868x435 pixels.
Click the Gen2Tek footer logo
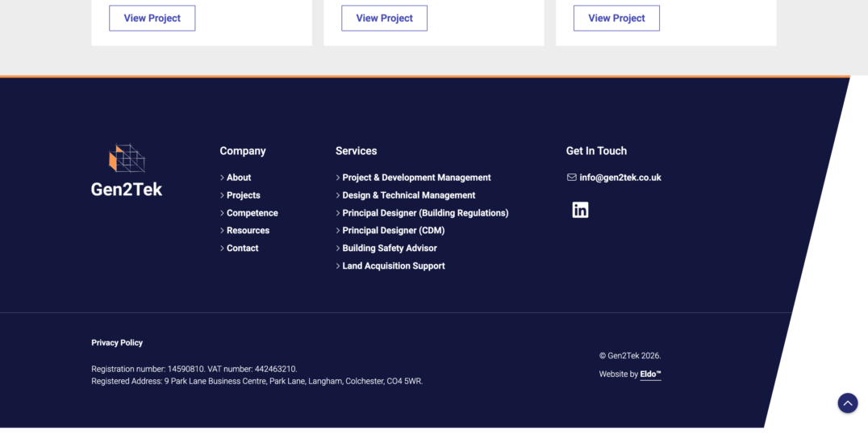tap(127, 171)
